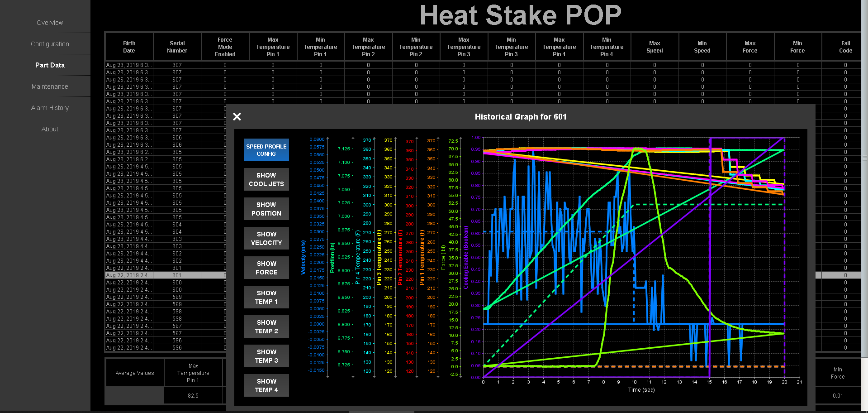This screenshot has width=868, height=413.
Task: Toggle Show Cool Jets on the graph
Action: 266,179
